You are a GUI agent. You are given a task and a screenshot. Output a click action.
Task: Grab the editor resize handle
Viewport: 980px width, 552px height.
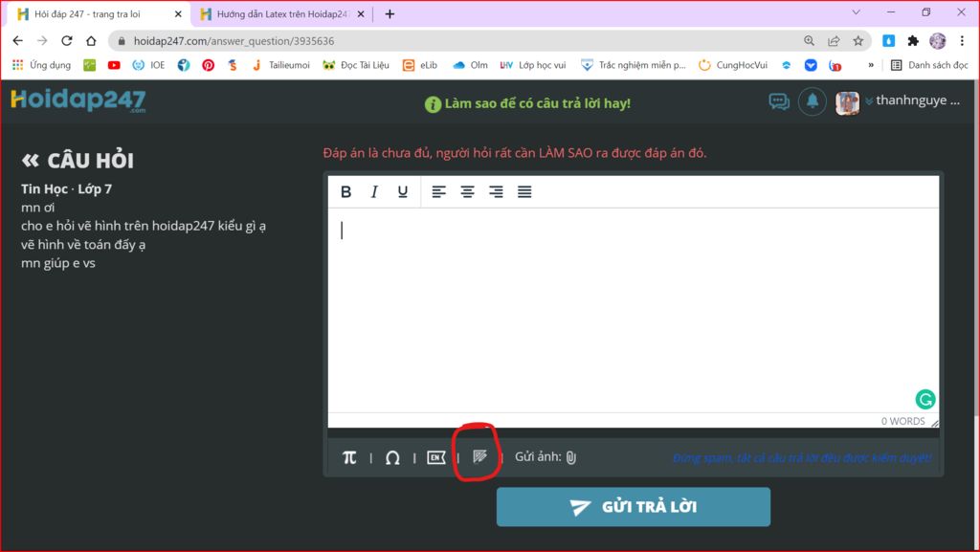(934, 424)
